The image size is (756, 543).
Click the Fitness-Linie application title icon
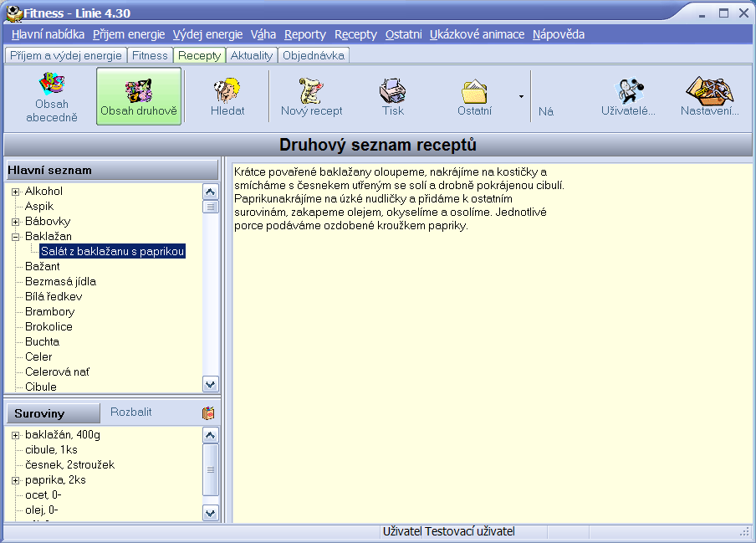click(14, 13)
